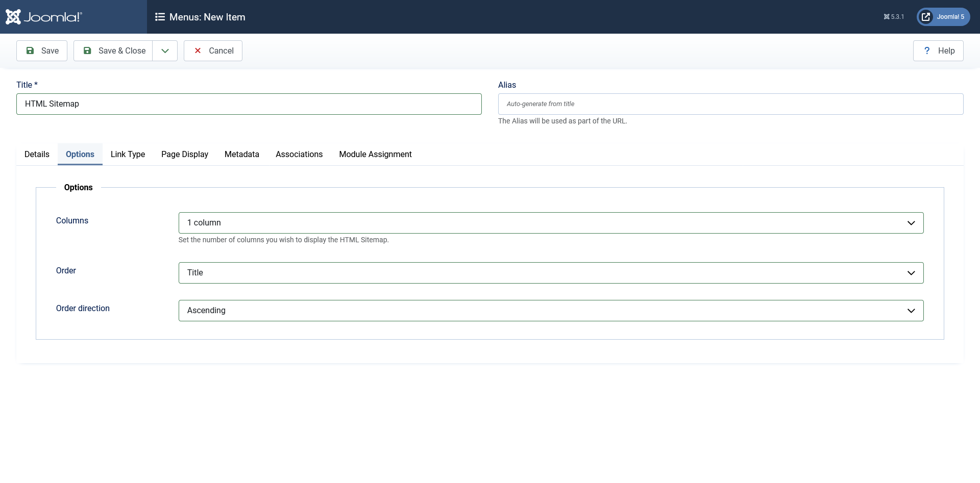Switch to the Associations tab
The width and height of the screenshot is (980, 483).
tap(299, 154)
